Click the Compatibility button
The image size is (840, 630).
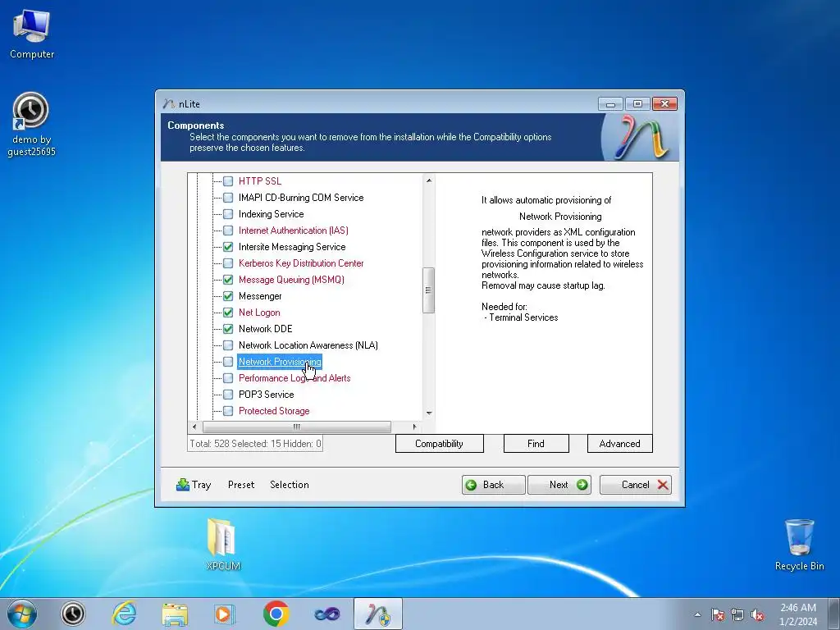click(x=440, y=444)
